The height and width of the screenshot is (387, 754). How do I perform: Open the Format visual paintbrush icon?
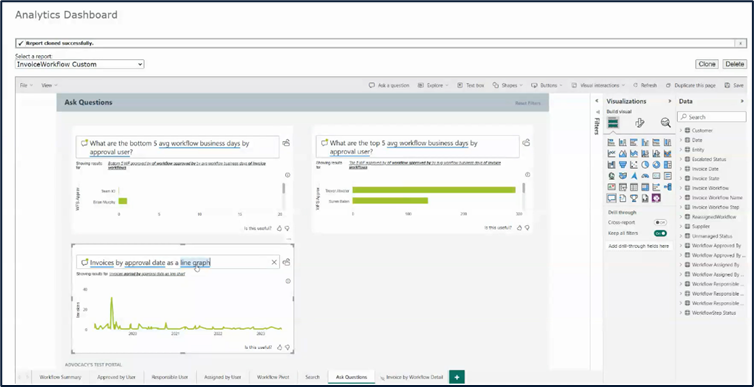[x=639, y=123]
